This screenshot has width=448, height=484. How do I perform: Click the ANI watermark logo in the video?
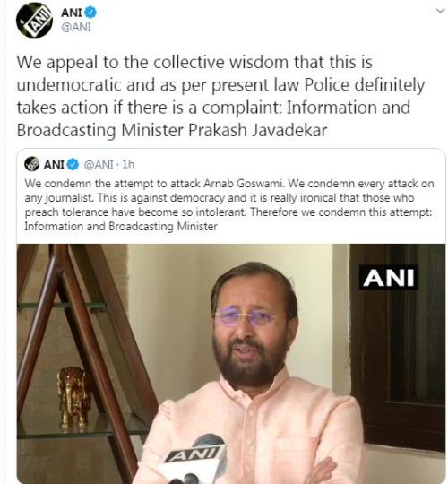tap(389, 278)
